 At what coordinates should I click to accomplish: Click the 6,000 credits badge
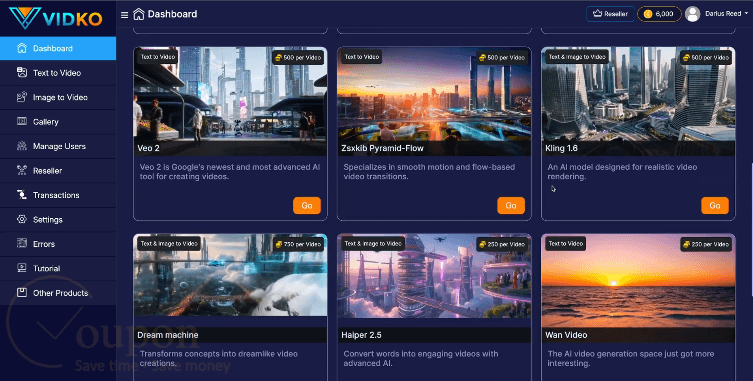pos(659,14)
